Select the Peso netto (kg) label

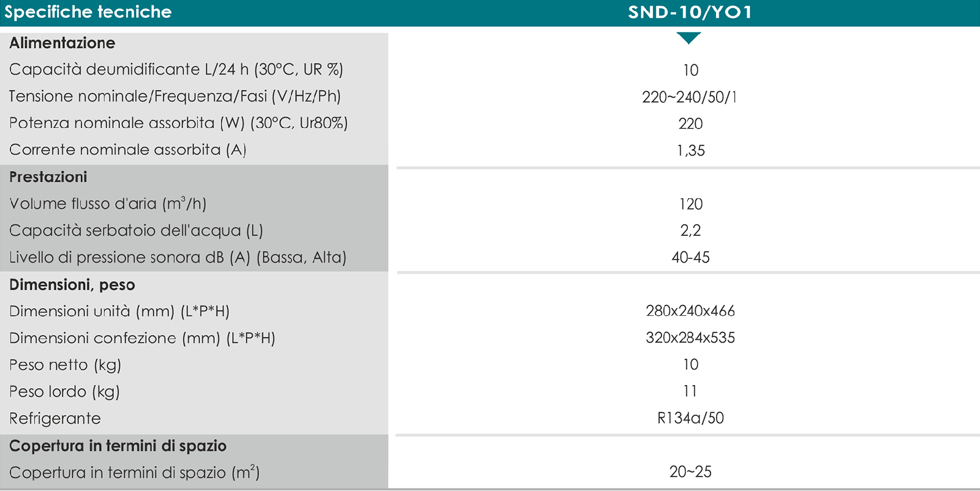(x=65, y=365)
